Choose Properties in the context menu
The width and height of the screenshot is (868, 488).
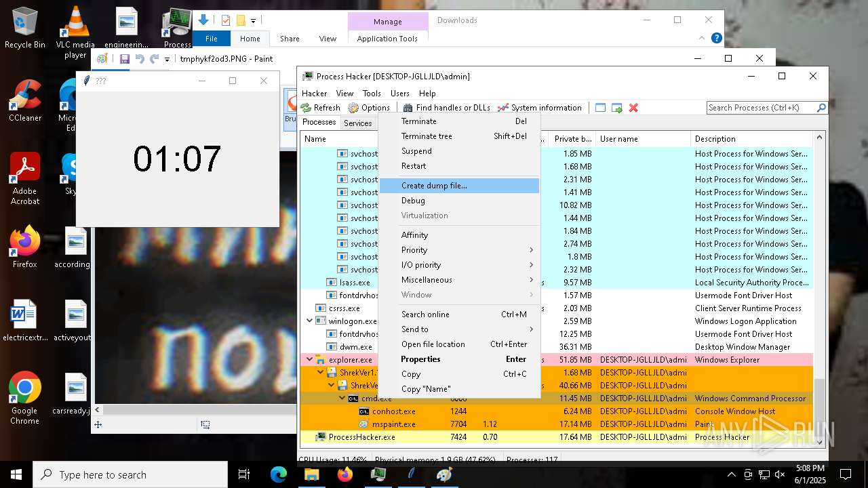point(459,359)
